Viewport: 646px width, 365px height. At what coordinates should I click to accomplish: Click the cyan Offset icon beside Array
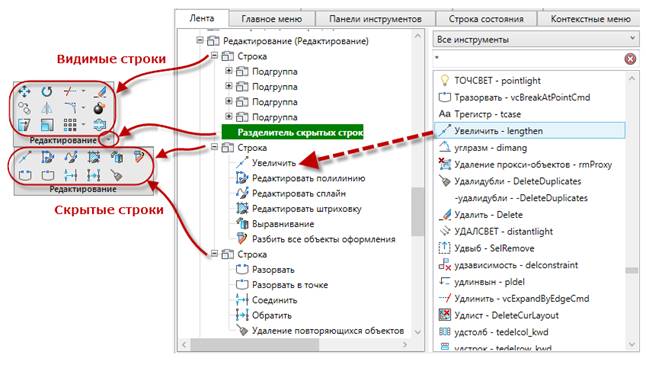pyautogui.click(x=99, y=124)
